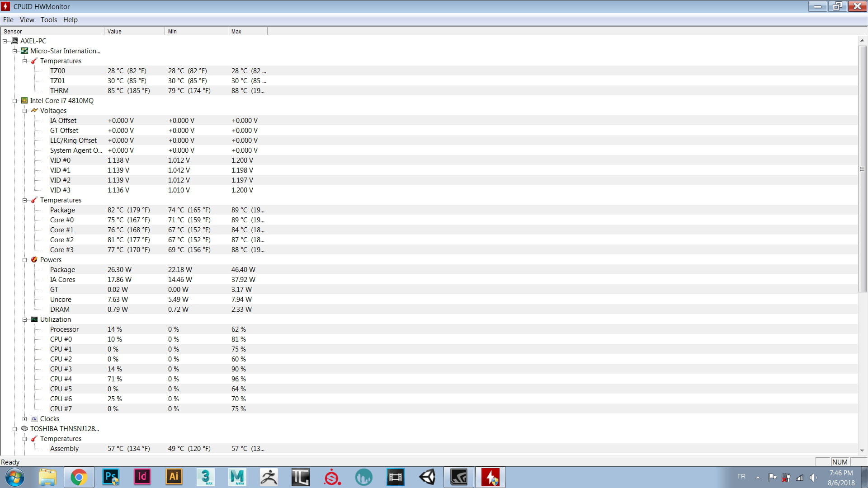Open File Explorer from the taskbar
The image size is (868, 488).
pos(47,477)
